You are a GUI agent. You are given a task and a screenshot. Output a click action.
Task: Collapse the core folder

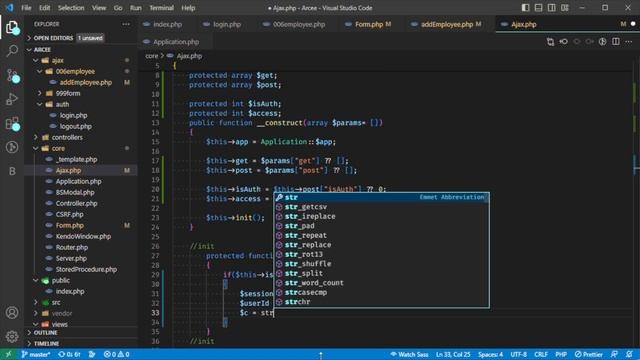[58, 149]
